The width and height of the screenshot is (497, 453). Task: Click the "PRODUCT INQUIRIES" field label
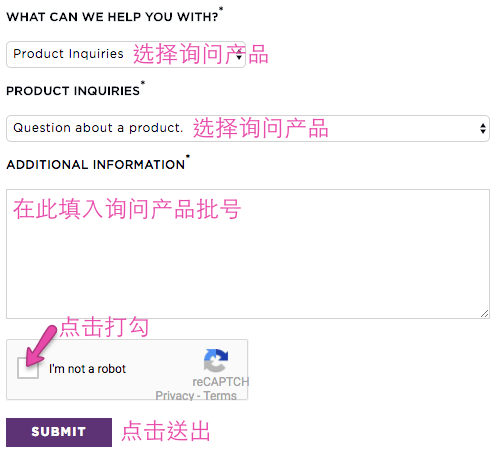(x=75, y=90)
